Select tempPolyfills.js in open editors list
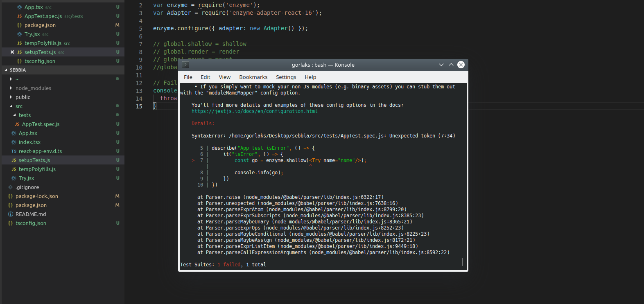Screen dimensions: 644x304 [x=43, y=43]
